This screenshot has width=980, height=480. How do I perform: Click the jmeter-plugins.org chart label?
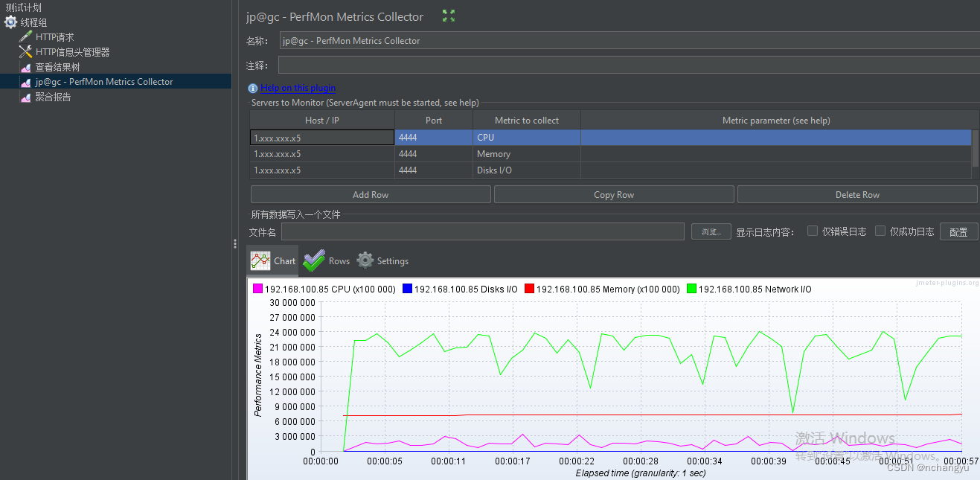(x=947, y=283)
